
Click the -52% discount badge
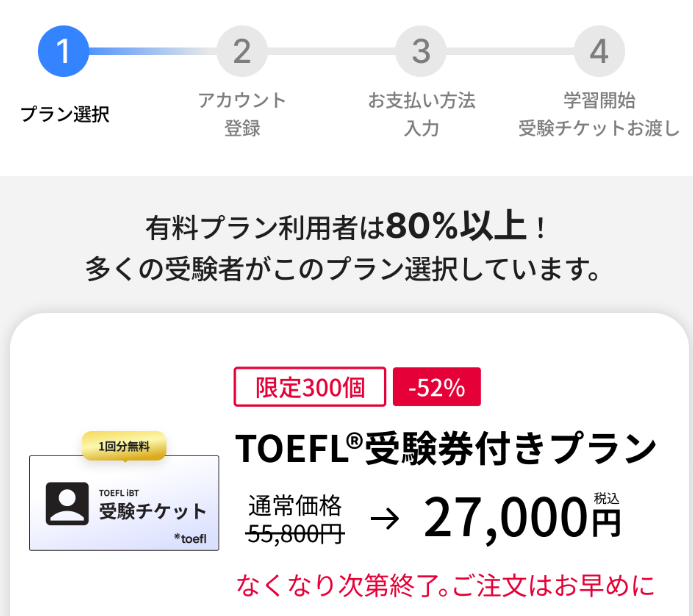pos(437,388)
